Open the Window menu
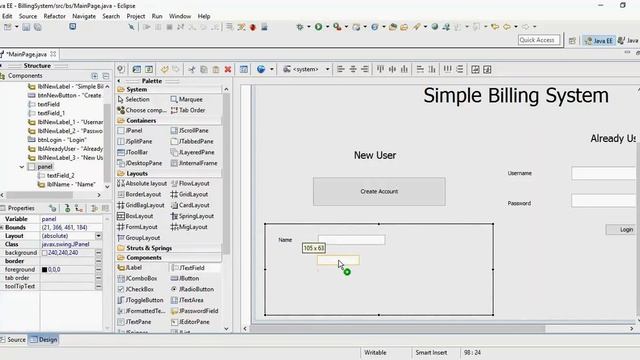 point(180,16)
